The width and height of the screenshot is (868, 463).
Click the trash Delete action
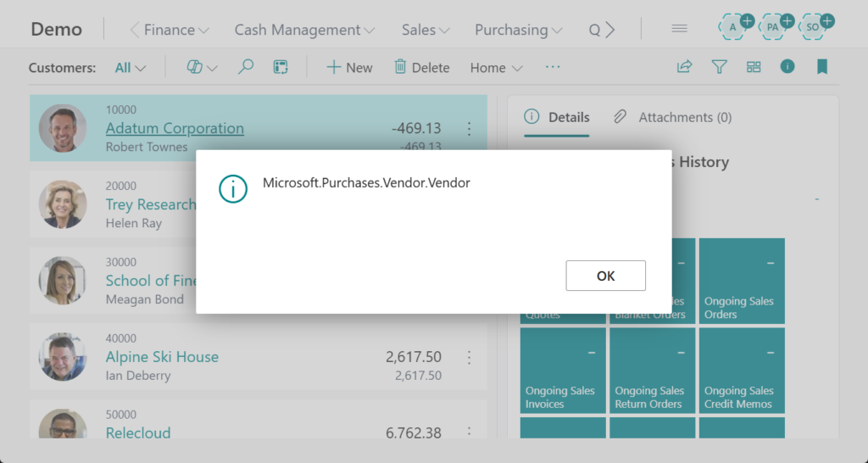coord(421,67)
